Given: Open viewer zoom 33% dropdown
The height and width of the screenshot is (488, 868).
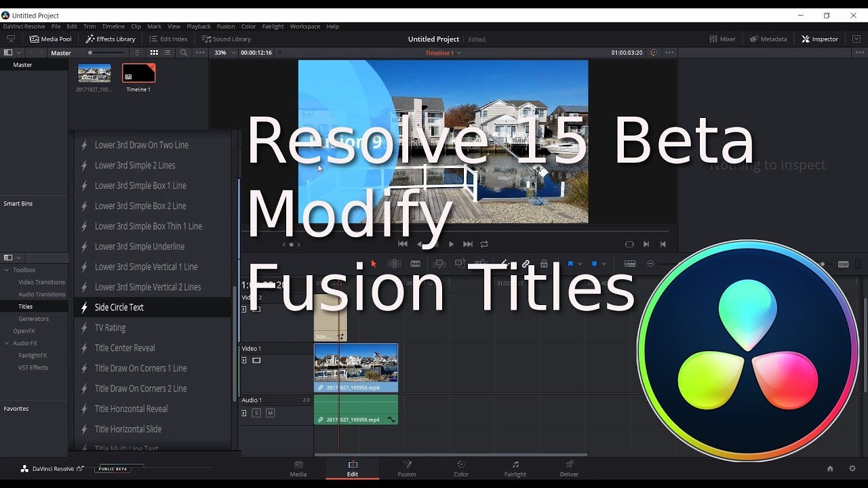Looking at the screenshot, I should point(224,53).
